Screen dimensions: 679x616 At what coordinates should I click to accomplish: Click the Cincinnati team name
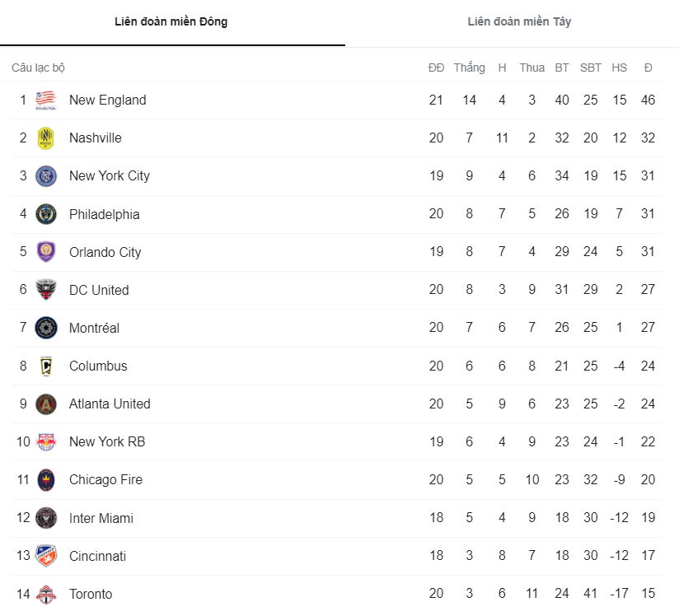pyautogui.click(x=97, y=556)
